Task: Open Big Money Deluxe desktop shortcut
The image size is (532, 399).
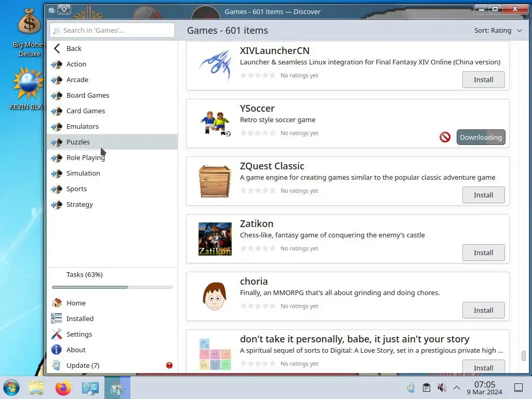Action: [29, 33]
